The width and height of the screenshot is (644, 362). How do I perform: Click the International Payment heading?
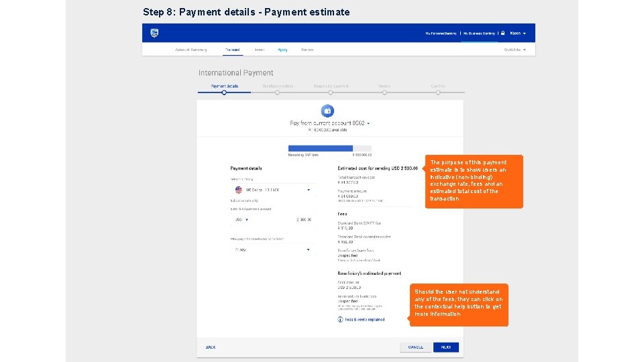click(235, 72)
